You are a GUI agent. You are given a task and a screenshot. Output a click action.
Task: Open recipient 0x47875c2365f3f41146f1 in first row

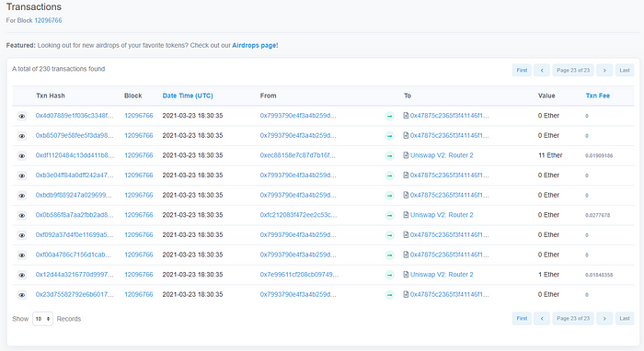[x=449, y=116]
